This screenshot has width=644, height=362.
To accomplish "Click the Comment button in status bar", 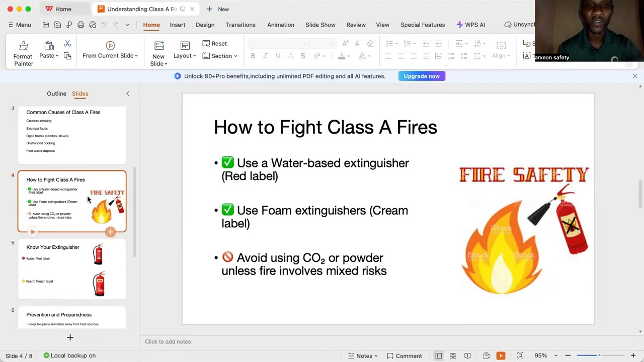I will [405, 356].
